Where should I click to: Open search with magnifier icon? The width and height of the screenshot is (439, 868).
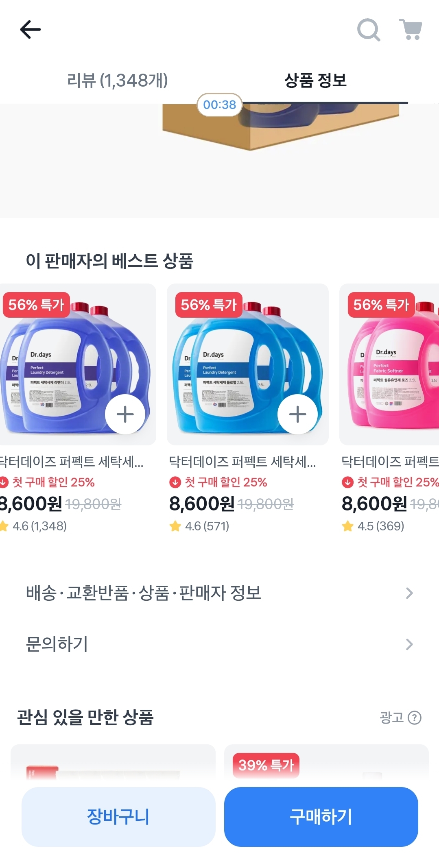click(368, 30)
